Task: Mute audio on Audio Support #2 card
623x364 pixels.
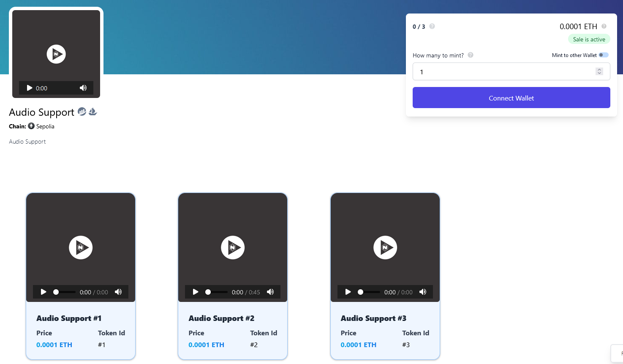Action: click(270, 292)
